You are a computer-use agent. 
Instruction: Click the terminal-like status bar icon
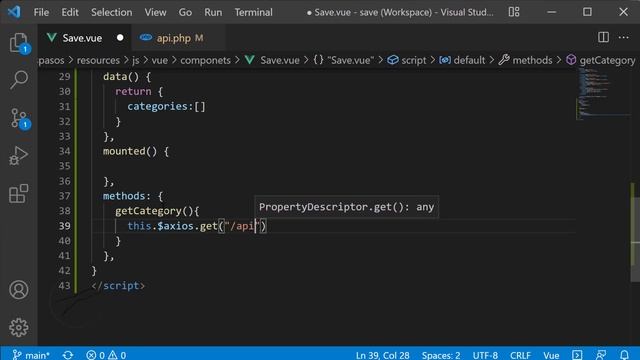click(x=577, y=355)
